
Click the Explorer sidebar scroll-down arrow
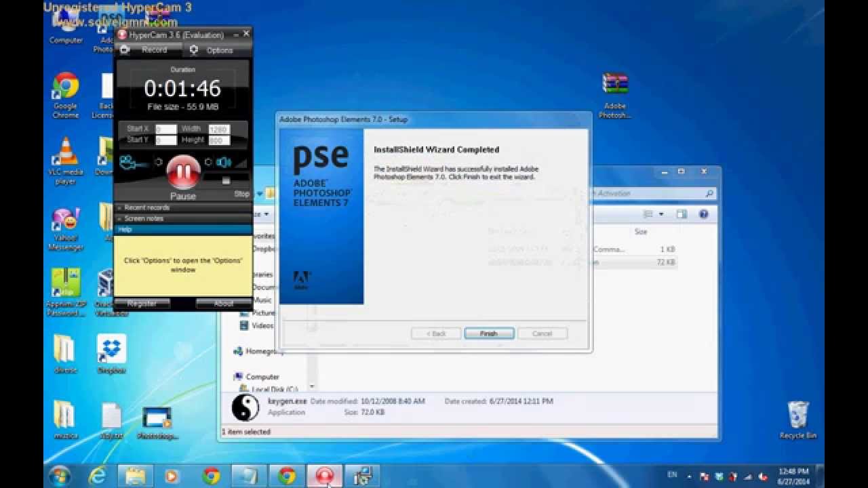click(x=312, y=386)
